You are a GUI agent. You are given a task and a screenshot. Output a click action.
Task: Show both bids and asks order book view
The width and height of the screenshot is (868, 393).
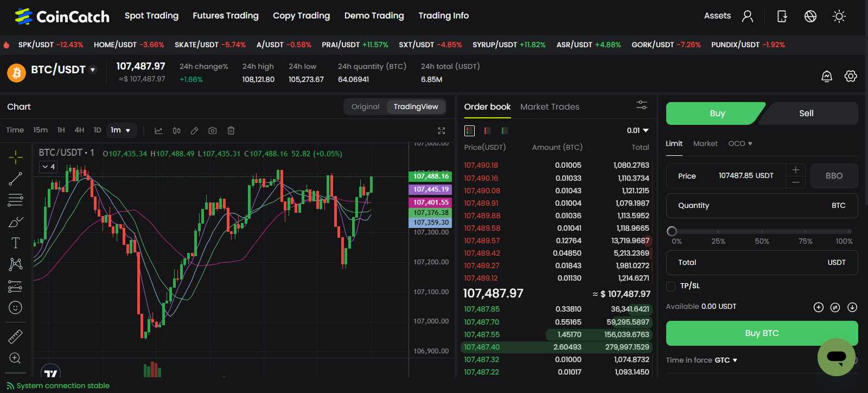[470, 131]
